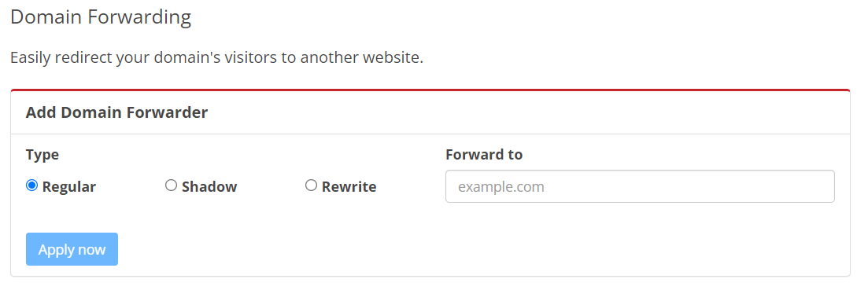The height and width of the screenshot is (301, 868).
Task: Select the Regular radio button
Action: point(31,185)
